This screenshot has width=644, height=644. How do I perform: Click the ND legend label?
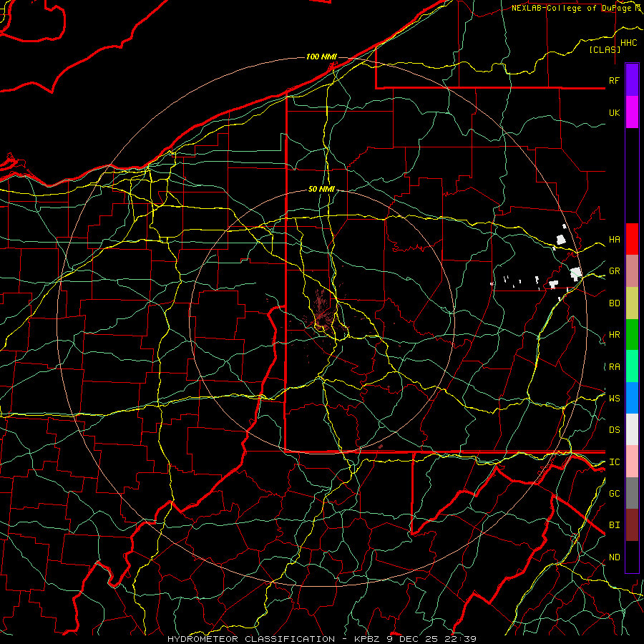(614, 557)
